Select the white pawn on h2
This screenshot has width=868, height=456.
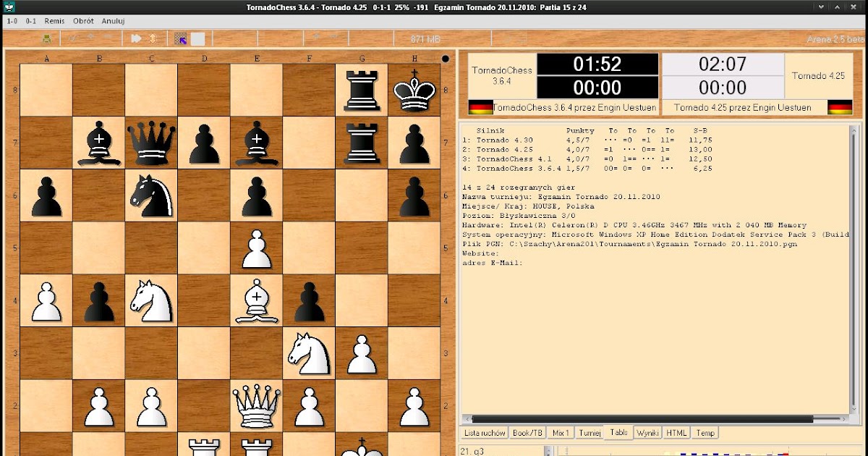414,407
